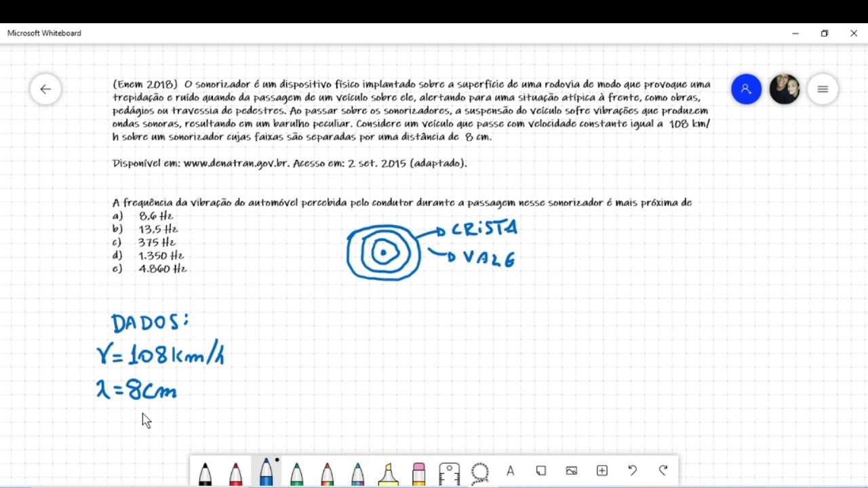Undo the last stroke

[x=633, y=470]
